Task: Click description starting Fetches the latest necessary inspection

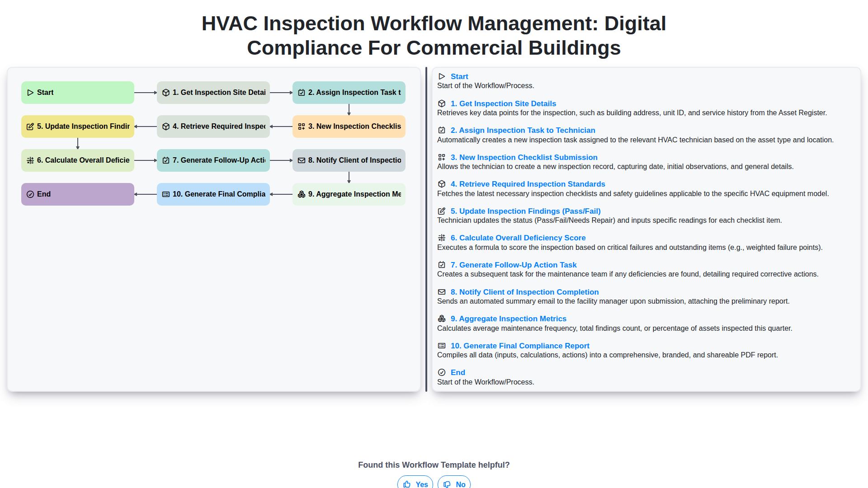Action: tap(633, 194)
